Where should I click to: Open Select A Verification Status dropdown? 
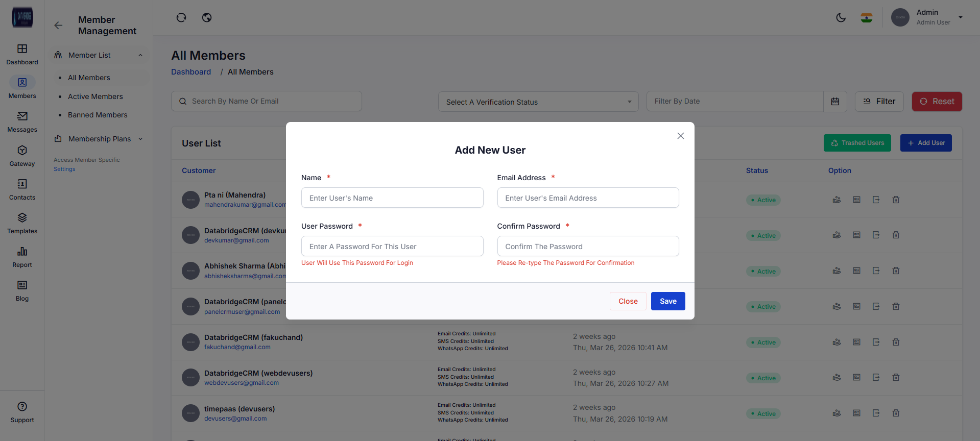[538, 102]
